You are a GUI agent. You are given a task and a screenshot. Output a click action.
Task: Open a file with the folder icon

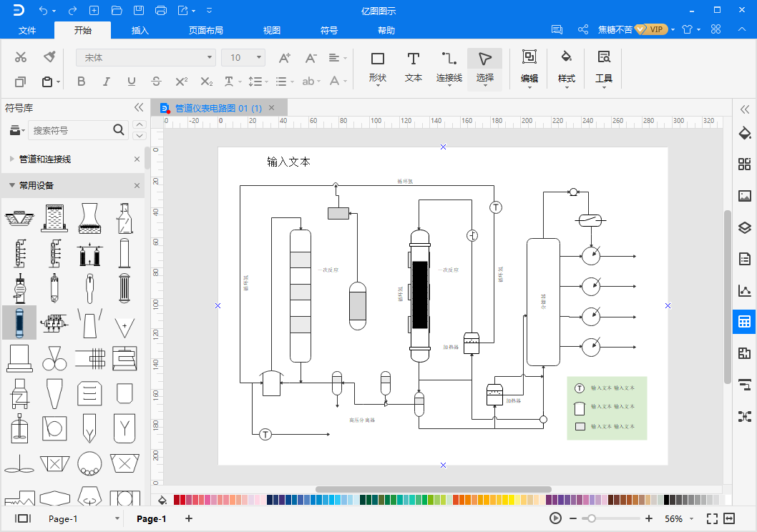[117, 10]
